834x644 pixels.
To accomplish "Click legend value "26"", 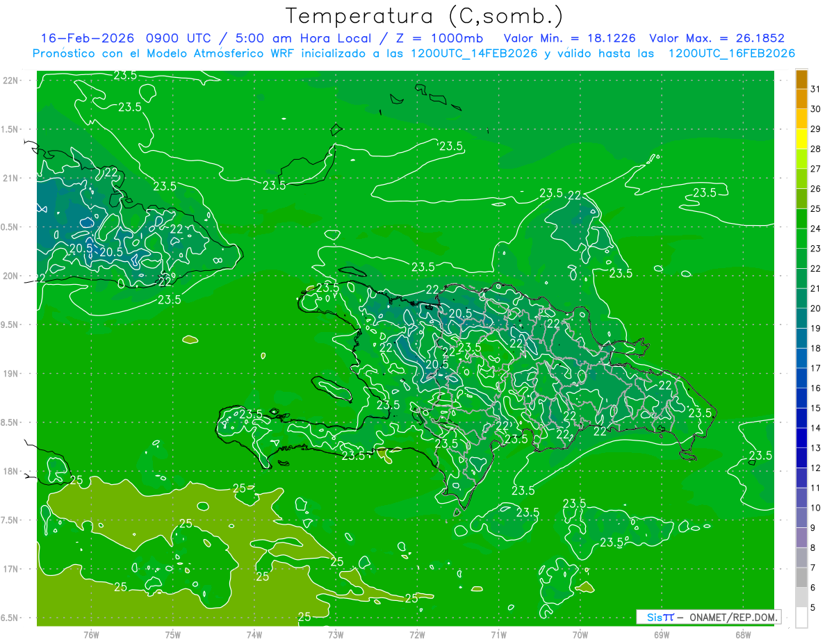I will pyautogui.click(x=816, y=189).
